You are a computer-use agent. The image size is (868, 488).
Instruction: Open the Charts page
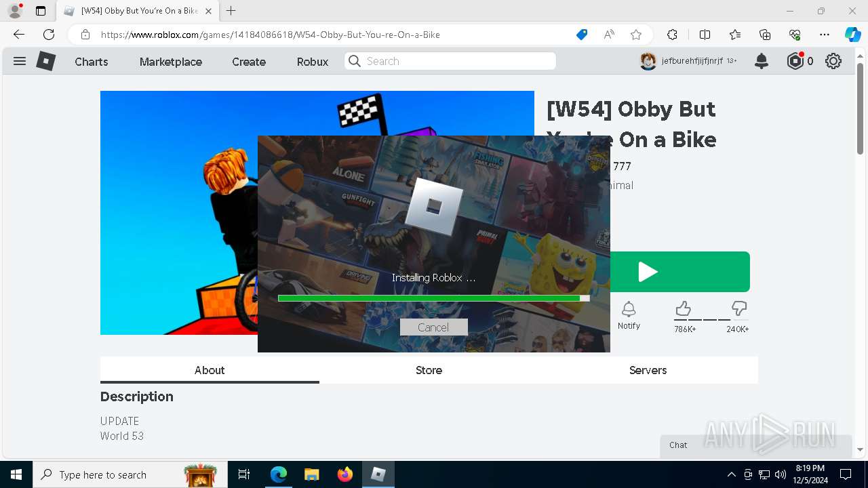pos(92,62)
